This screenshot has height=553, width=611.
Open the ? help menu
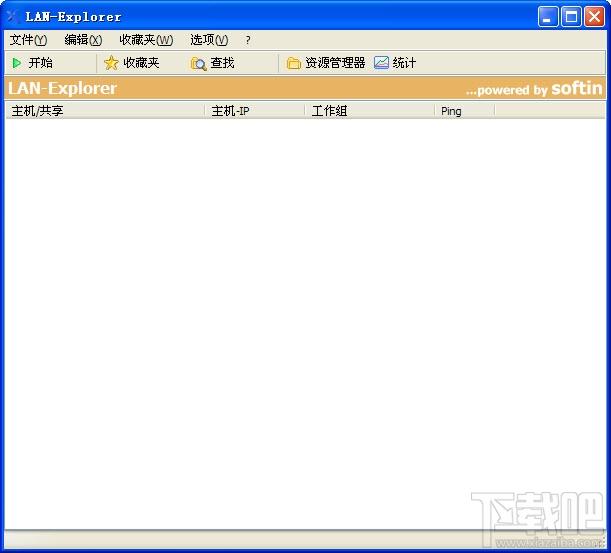(x=248, y=40)
